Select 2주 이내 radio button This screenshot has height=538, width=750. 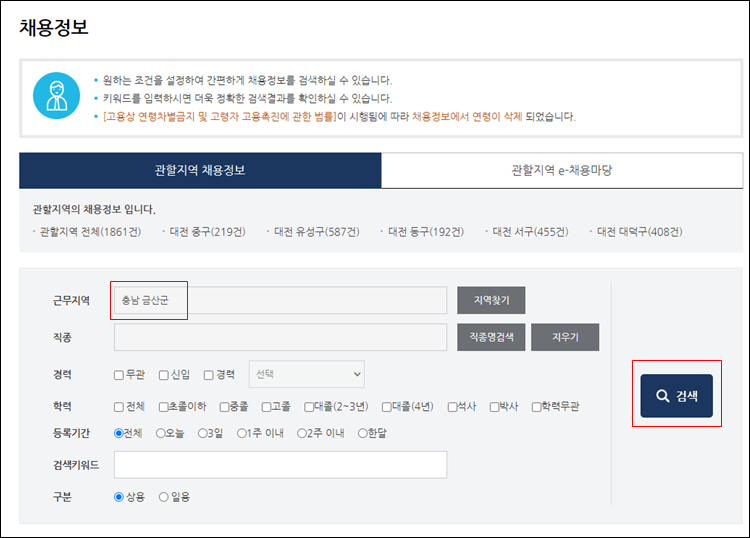pyautogui.click(x=302, y=433)
